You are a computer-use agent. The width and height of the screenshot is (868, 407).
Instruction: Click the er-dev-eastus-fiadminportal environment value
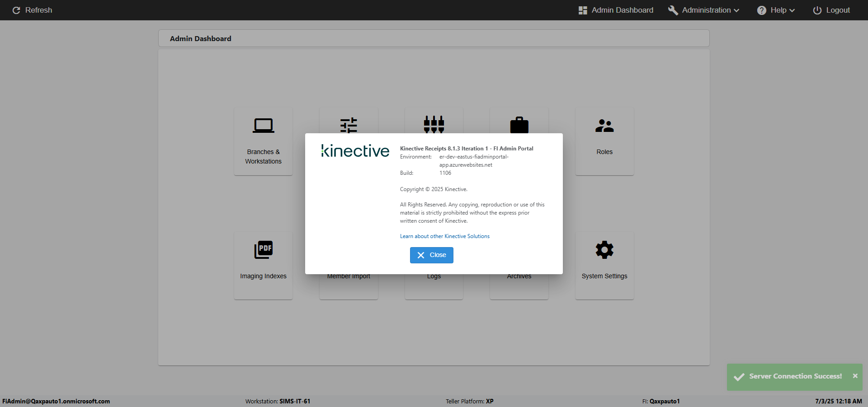[474, 161]
